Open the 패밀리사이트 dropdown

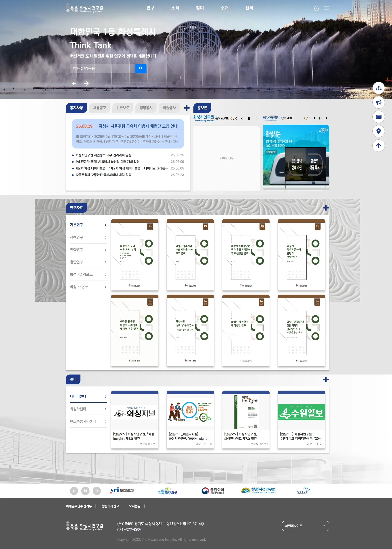click(x=305, y=526)
